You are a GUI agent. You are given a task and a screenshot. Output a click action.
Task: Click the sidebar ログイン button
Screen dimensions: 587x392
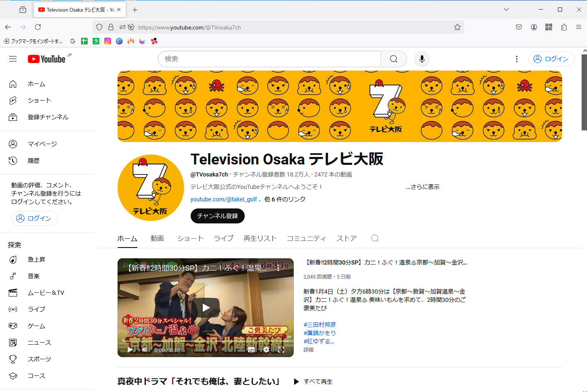tap(34, 218)
